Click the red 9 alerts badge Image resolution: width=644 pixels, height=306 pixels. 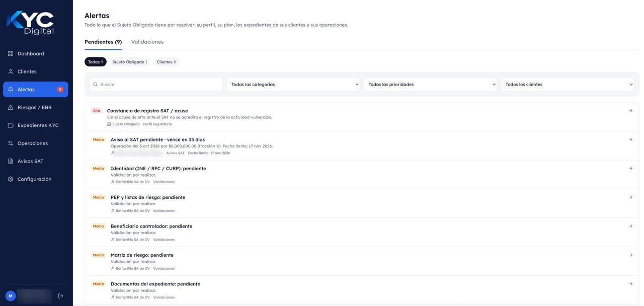pos(60,90)
